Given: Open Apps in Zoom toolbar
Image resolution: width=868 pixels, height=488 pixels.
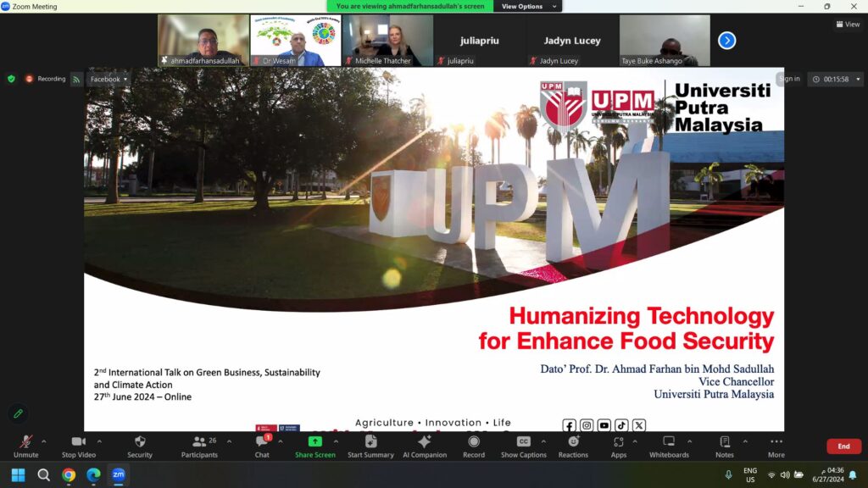Looking at the screenshot, I should (618, 446).
